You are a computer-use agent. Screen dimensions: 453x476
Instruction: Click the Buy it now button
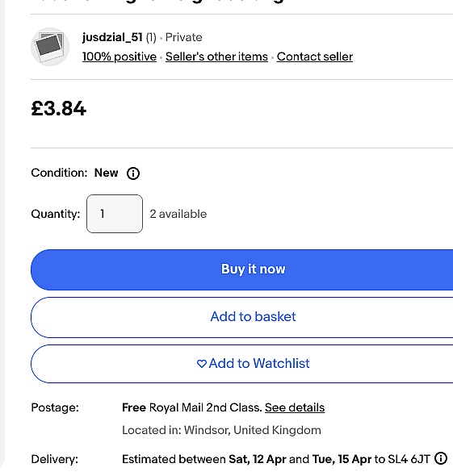[242, 269]
